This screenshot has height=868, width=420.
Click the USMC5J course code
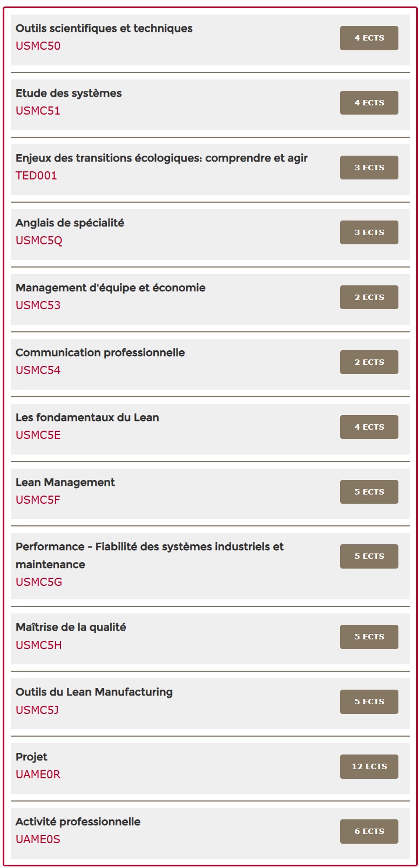coord(37,710)
